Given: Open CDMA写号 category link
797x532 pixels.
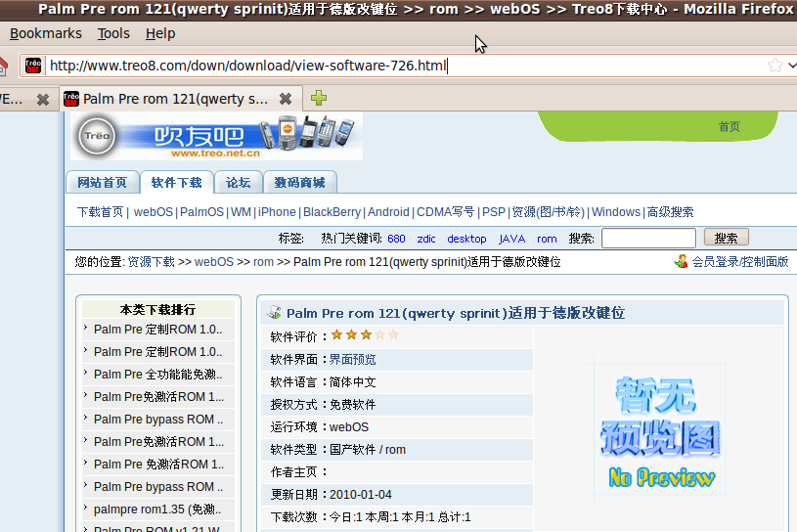Looking at the screenshot, I should click(x=445, y=212).
